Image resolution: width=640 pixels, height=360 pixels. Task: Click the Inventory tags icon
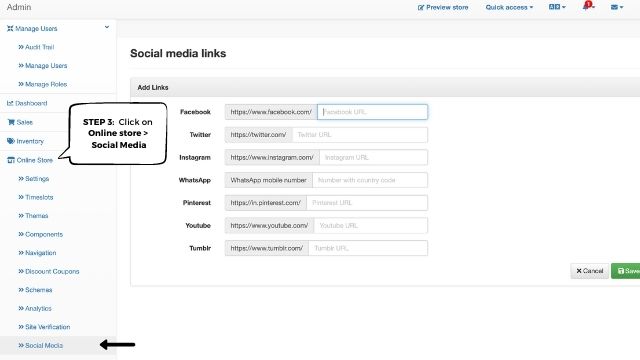click(11, 141)
